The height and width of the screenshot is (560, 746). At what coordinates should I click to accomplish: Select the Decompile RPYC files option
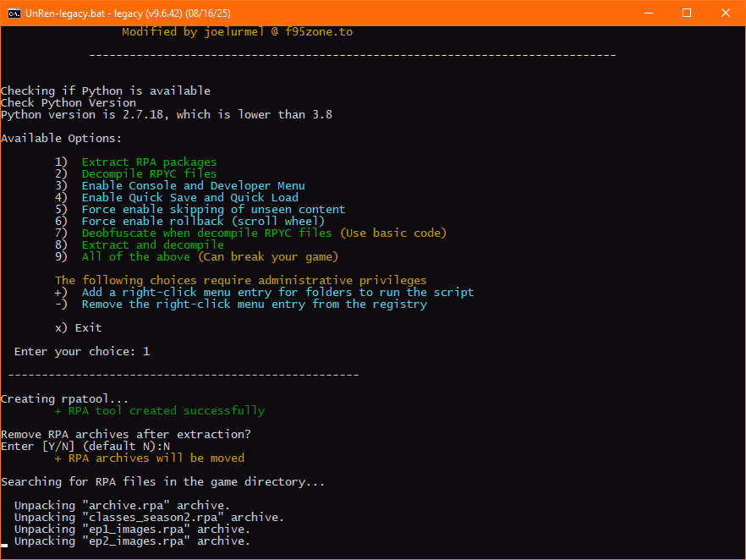tap(149, 173)
